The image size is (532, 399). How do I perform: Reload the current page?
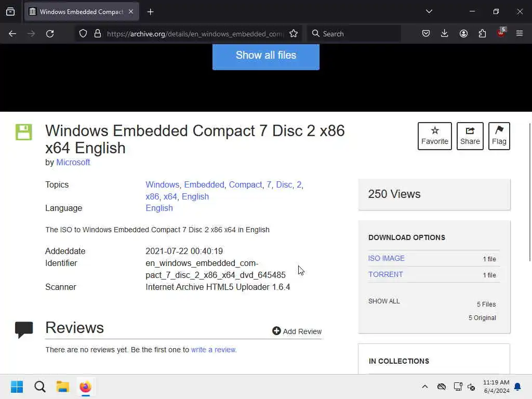coord(50,34)
